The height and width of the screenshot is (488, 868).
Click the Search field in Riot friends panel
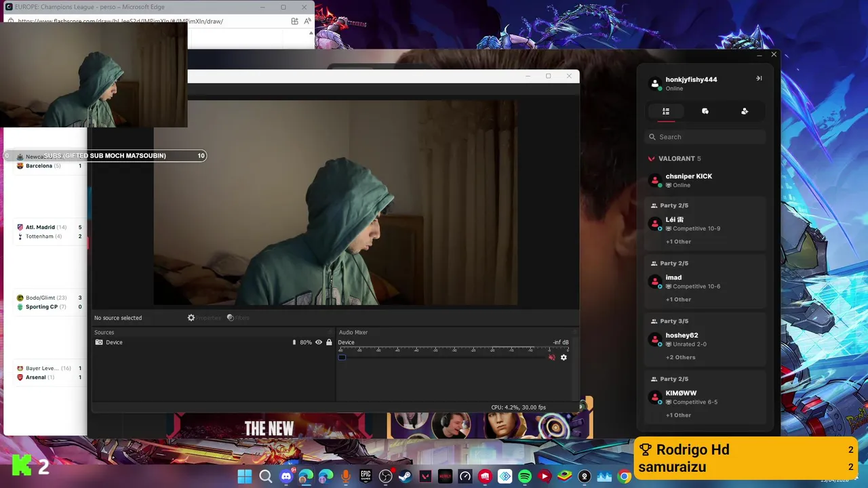(x=705, y=137)
